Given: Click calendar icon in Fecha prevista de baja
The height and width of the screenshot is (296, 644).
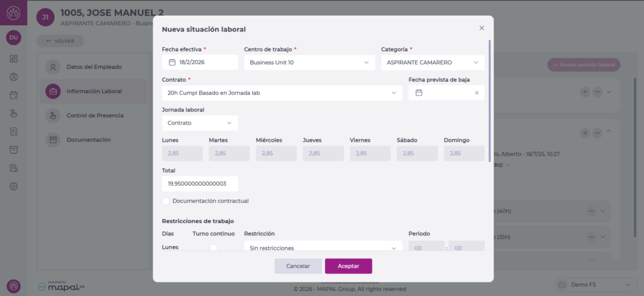Looking at the screenshot, I should point(419,93).
